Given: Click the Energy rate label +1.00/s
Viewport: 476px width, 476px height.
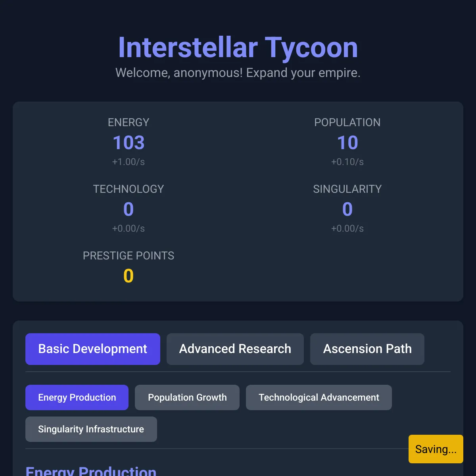Looking at the screenshot, I should coord(129,162).
